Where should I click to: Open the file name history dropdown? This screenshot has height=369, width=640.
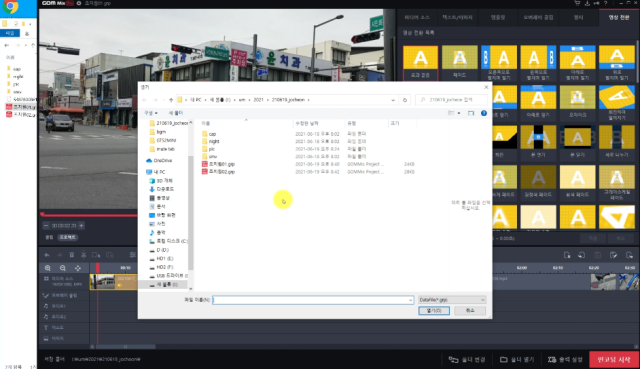410,300
